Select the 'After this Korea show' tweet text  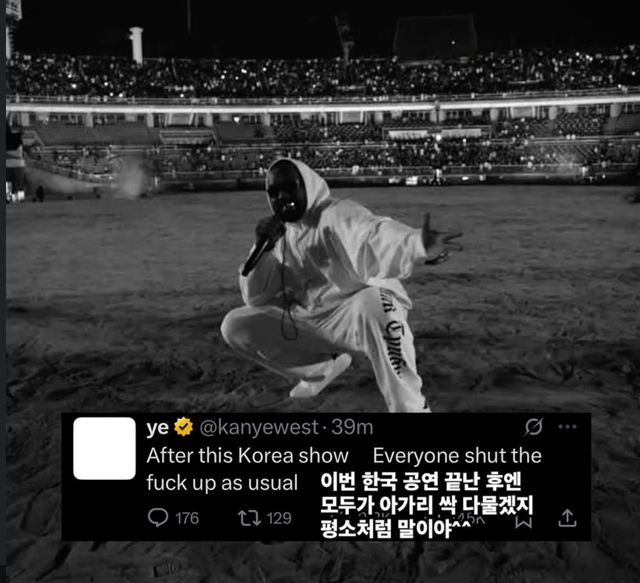pos(247,456)
